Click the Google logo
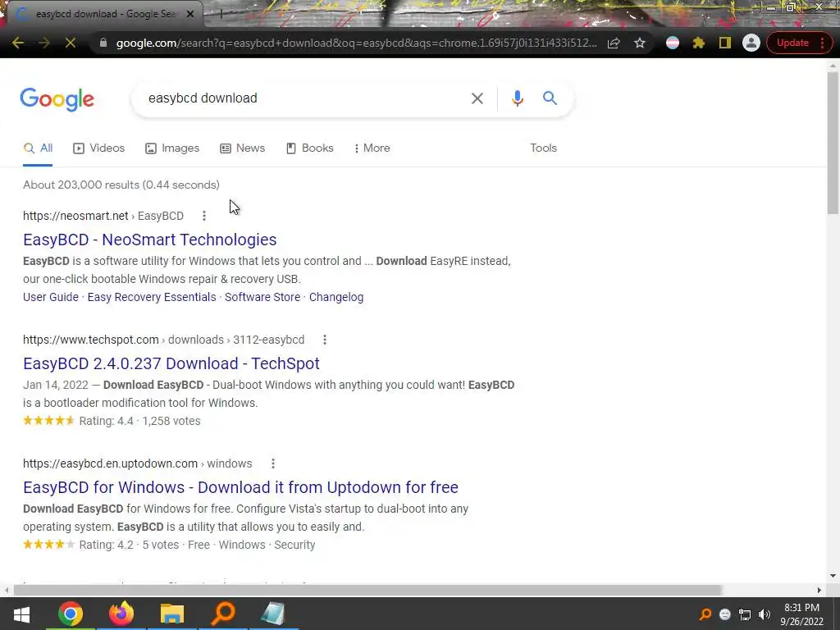This screenshot has height=630, width=840. coord(57,99)
